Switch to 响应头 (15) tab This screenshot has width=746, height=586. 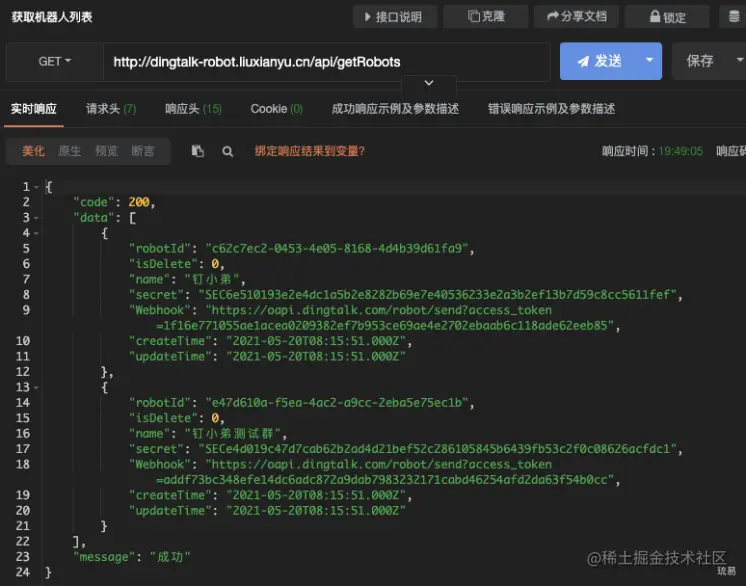click(x=193, y=109)
